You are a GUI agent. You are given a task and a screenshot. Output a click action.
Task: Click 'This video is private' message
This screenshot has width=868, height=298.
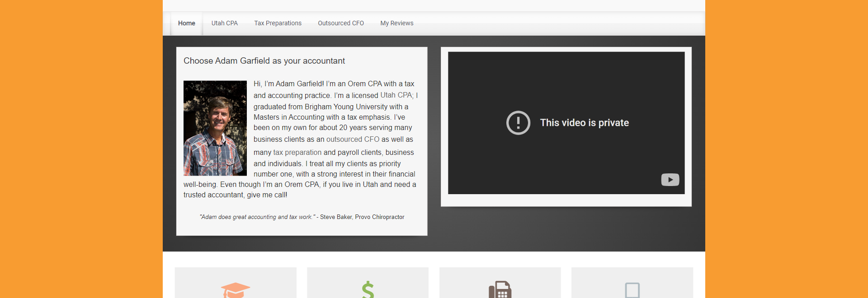tap(585, 123)
